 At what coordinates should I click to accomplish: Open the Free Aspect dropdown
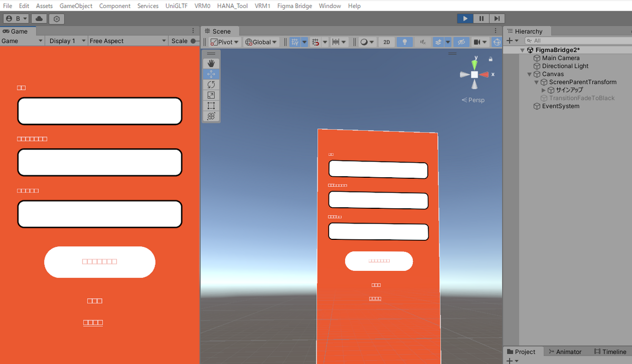tap(127, 41)
